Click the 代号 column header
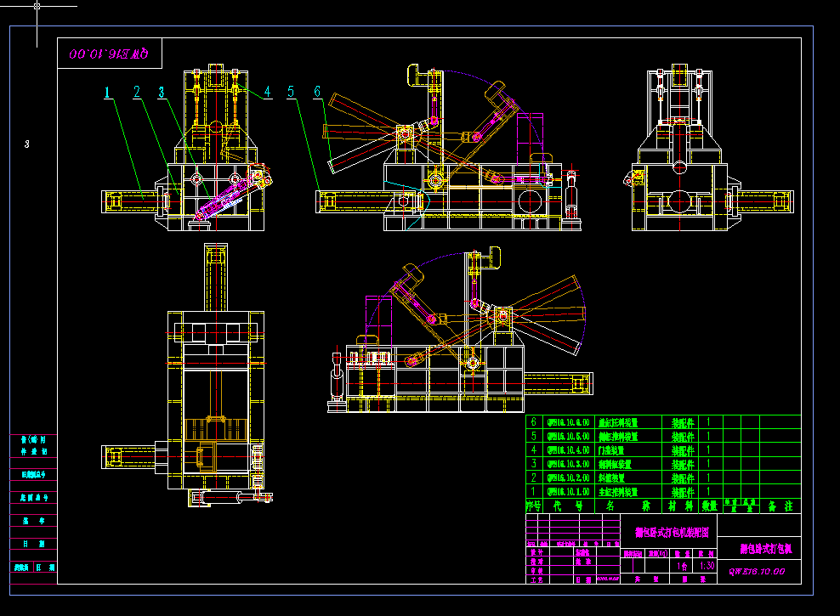840x616 pixels. click(x=569, y=506)
